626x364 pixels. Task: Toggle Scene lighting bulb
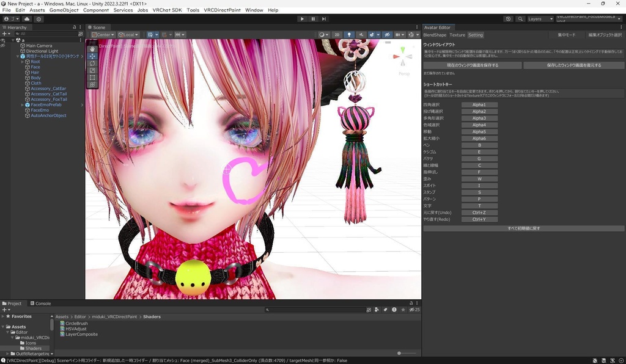pos(349,35)
